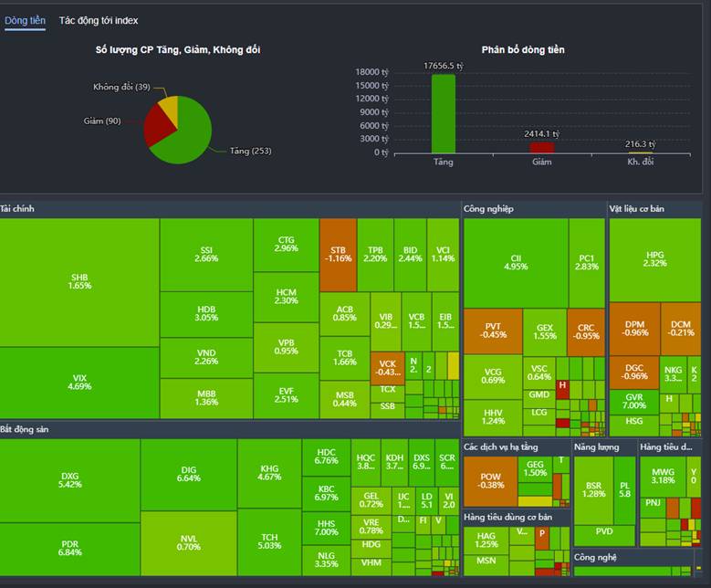Open the ACB 0.85% tile
The width and height of the screenshot is (711, 588).
tap(345, 314)
